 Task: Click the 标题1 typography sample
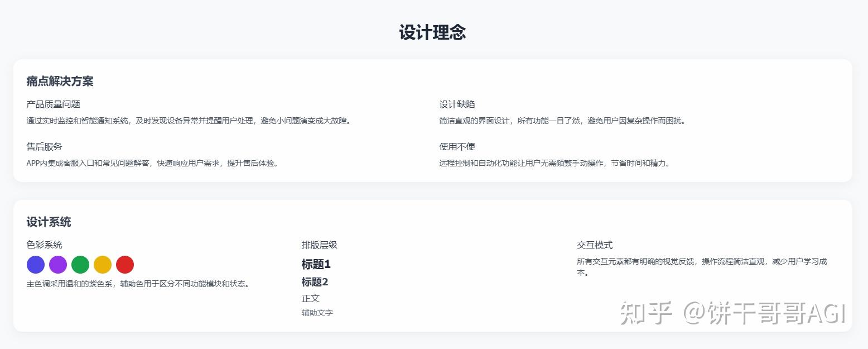[316, 265]
